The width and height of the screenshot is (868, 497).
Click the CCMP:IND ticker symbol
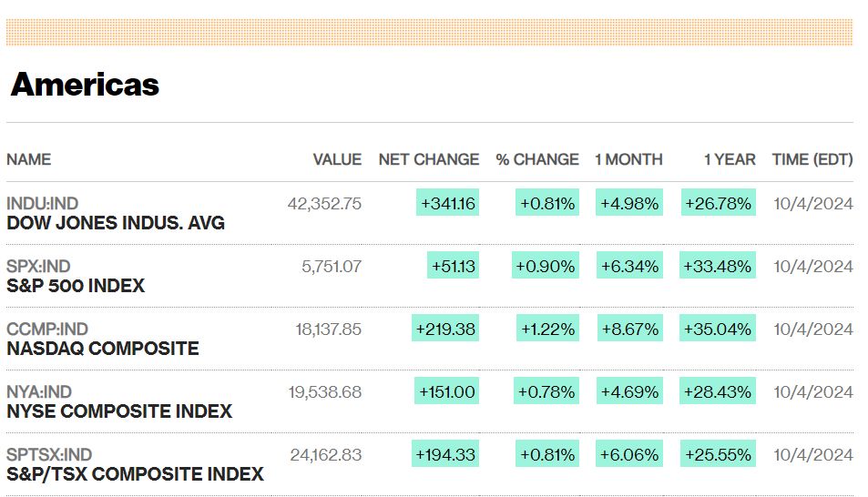click(x=47, y=330)
